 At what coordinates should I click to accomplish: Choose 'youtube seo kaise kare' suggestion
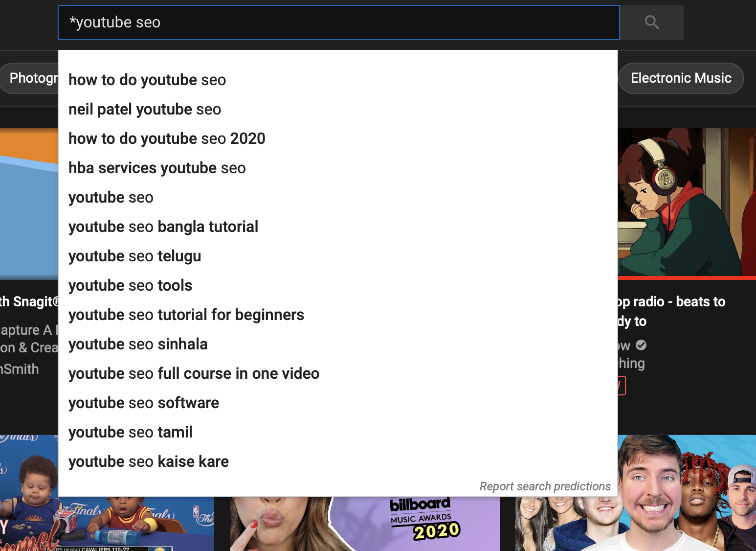coord(338,461)
